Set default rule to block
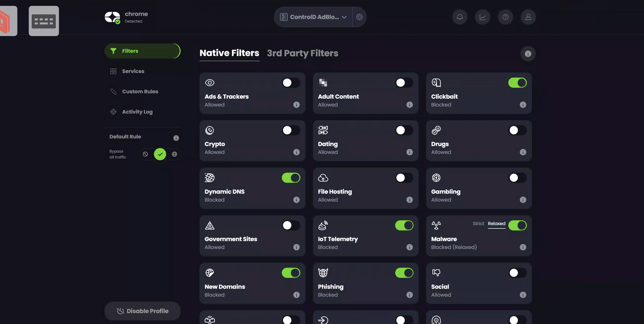The image size is (644, 324). 145,154
